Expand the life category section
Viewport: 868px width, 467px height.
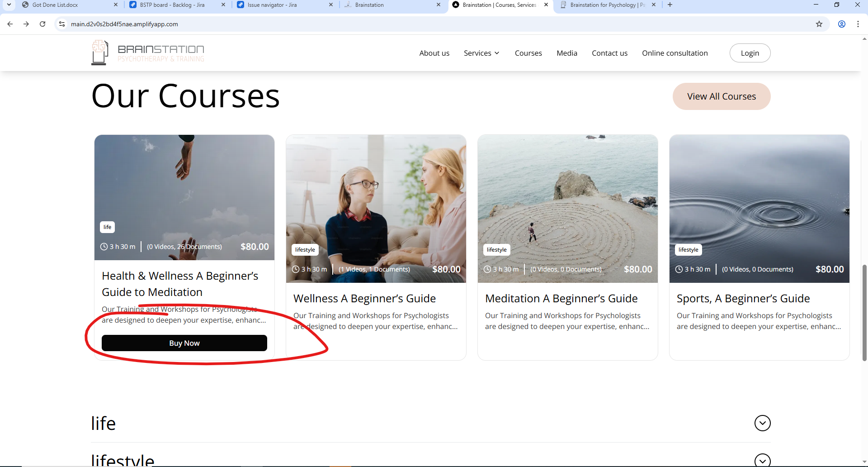pyautogui.click(x=762, y=423)
